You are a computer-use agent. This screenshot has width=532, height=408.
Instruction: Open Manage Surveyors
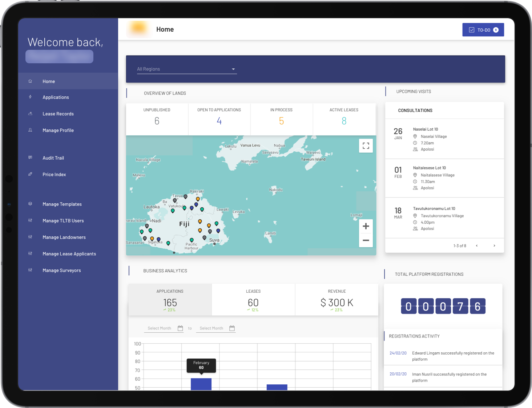(68, 270)
